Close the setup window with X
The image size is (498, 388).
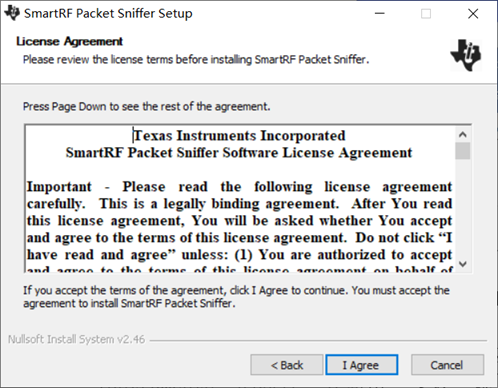pos(473,14)
